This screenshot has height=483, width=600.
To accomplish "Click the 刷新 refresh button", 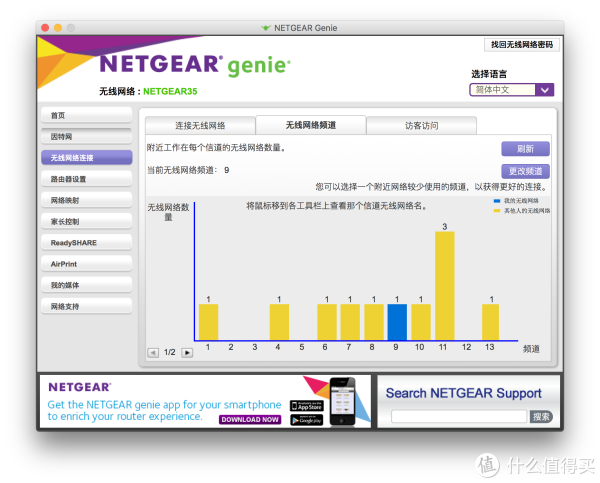I will tap(525, 149).
